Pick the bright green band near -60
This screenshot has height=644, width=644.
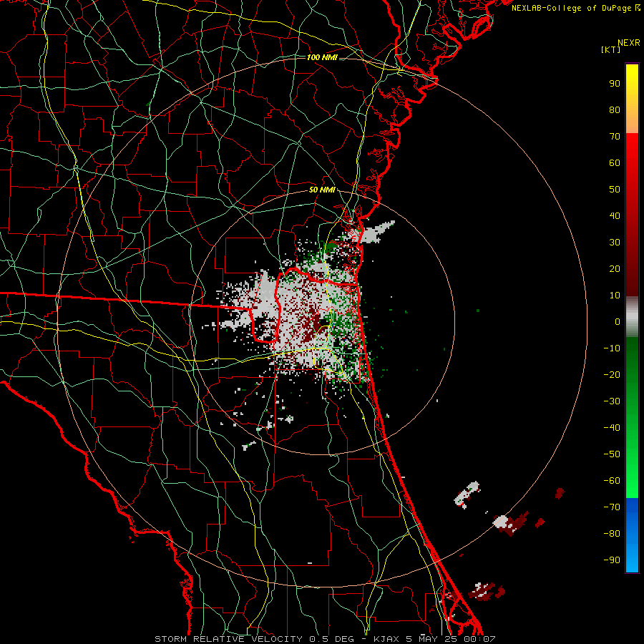632,481
